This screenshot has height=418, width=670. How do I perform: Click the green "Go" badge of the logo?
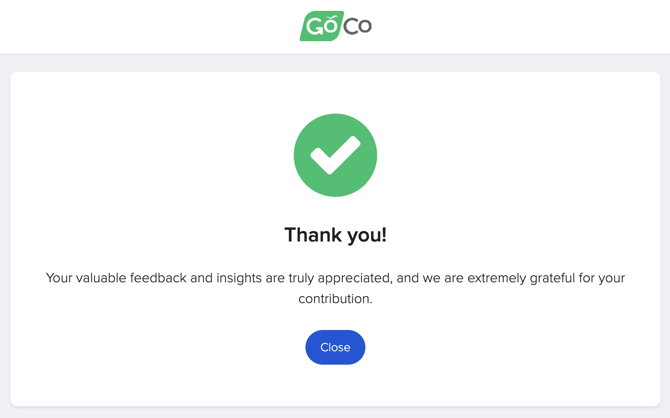coord(321,26)
